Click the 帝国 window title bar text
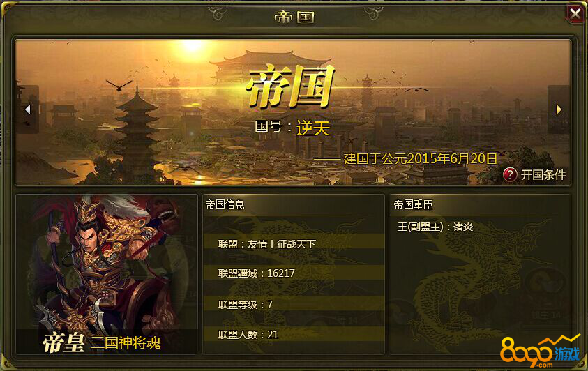 (294, 17)
